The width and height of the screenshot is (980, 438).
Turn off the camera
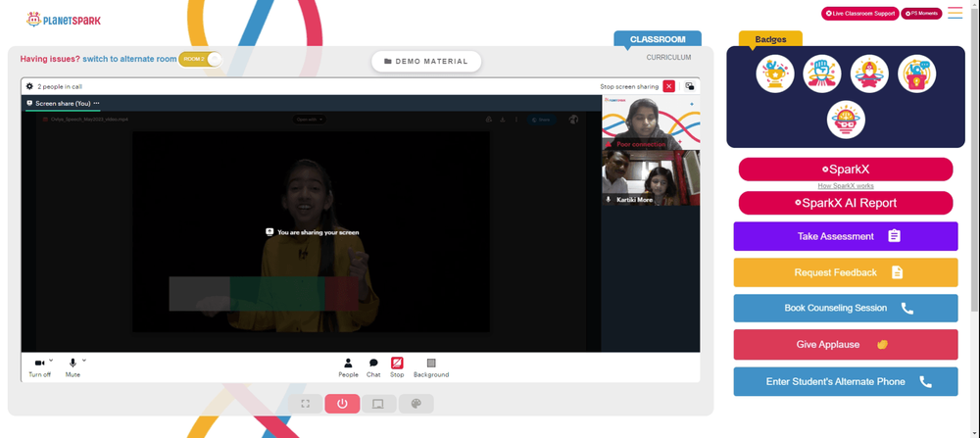(x=39, y=367)
